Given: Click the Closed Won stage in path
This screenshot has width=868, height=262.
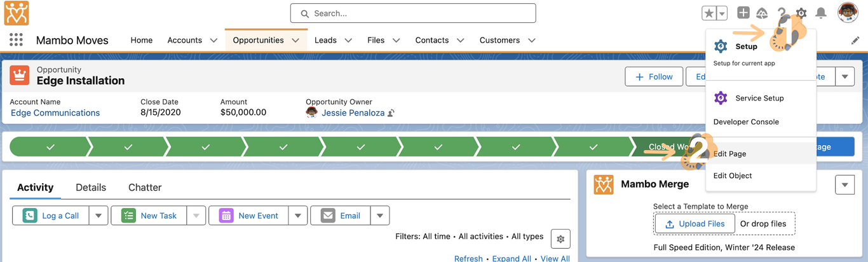Looking at the screenshot, I should click(664, 147).
